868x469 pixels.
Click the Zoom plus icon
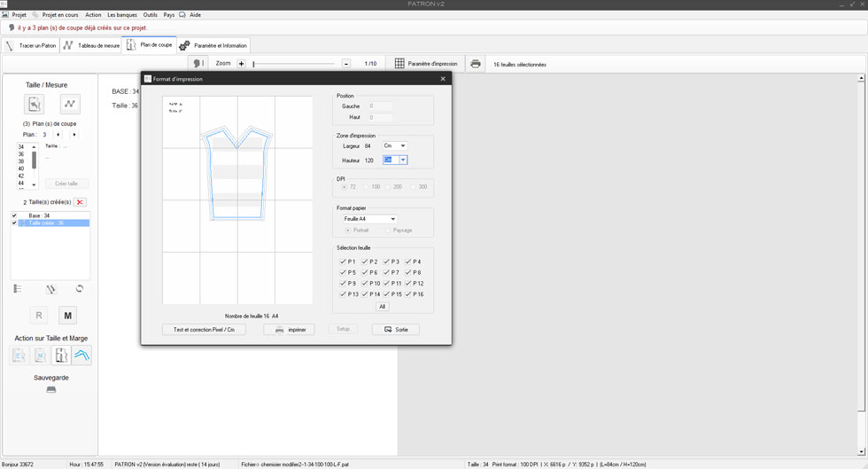tap(241, 64)
